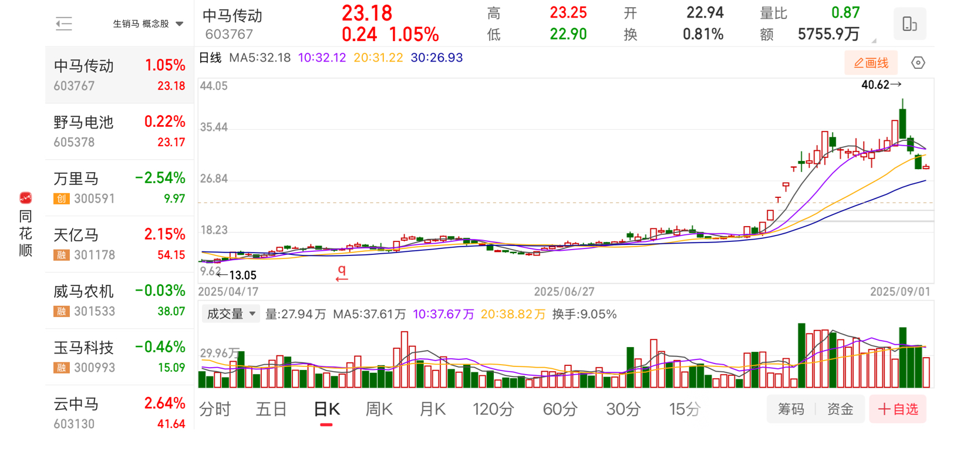
Task: Switch to the 月K tab
Action: click(433, 409)
